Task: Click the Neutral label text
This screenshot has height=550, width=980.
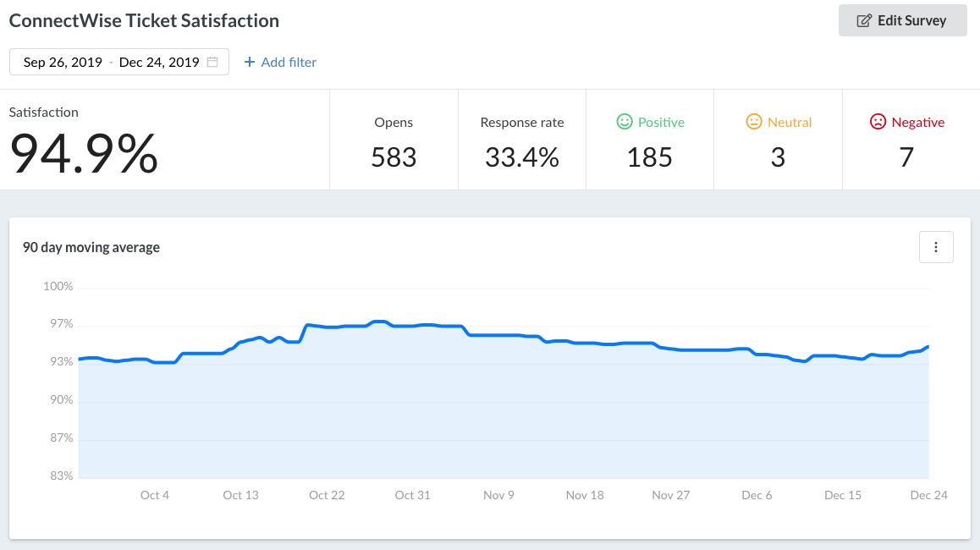Action: [x=790, y=123]
